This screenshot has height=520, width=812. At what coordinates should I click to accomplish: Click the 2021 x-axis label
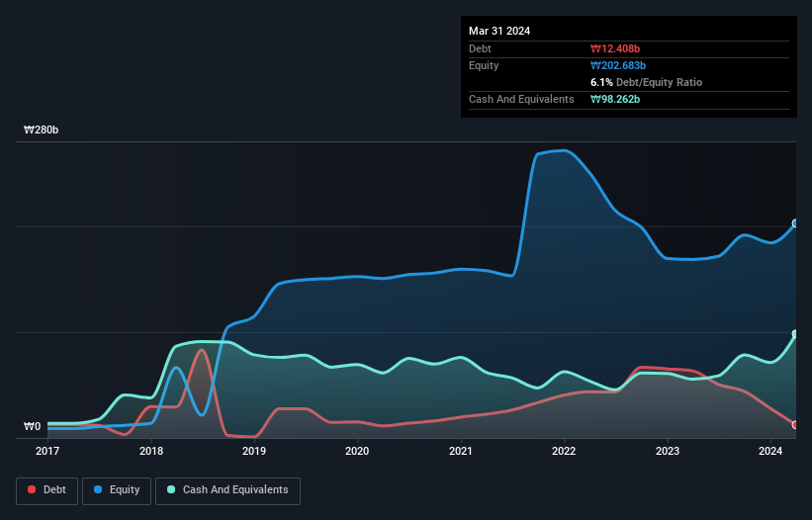point(461,451)
